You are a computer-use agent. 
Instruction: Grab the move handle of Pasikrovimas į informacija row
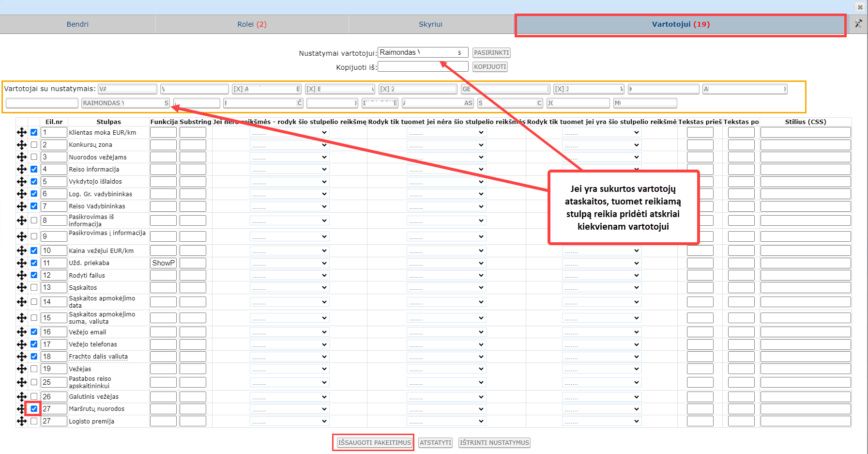[22, 236]
